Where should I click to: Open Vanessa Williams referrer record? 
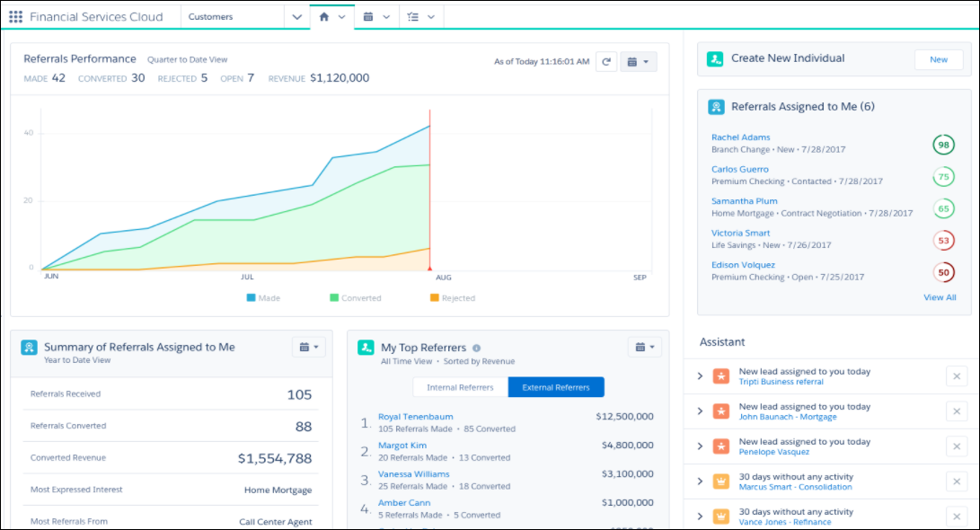point(414,474)
